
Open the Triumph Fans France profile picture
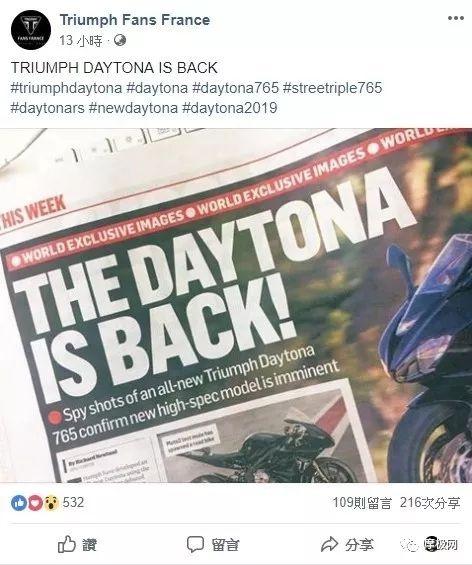pos(31,30)
